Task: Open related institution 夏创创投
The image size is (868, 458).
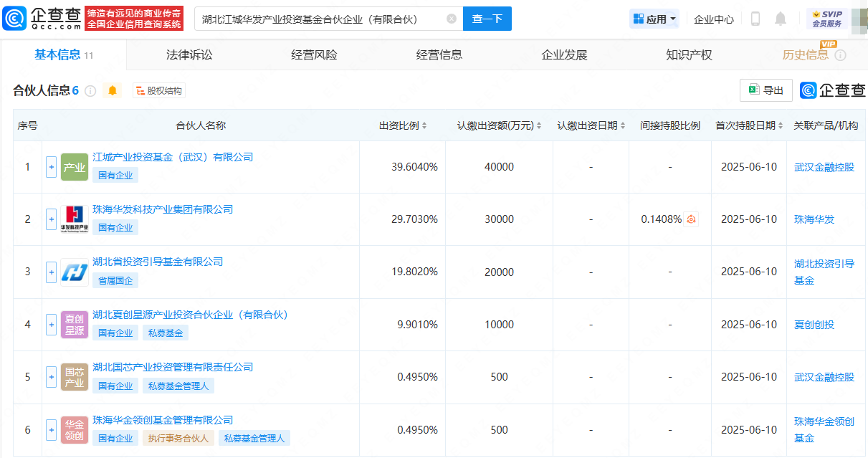Action: click(814, 325)
